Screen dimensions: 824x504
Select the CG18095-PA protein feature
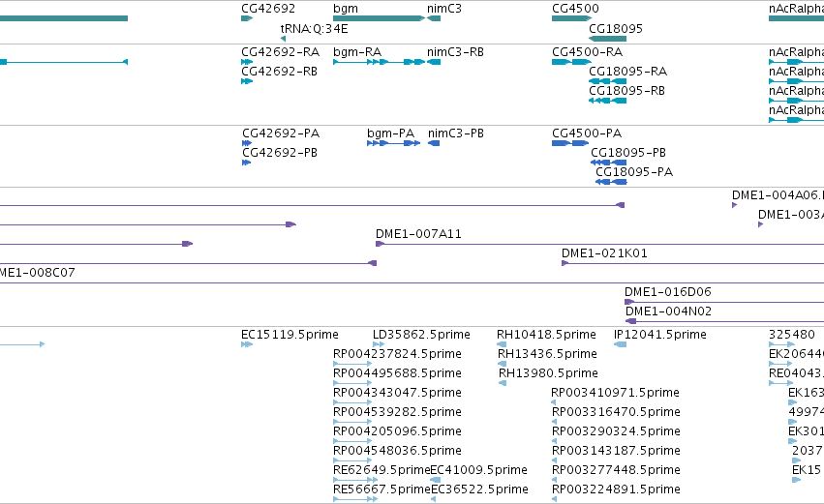pos(611,182)
